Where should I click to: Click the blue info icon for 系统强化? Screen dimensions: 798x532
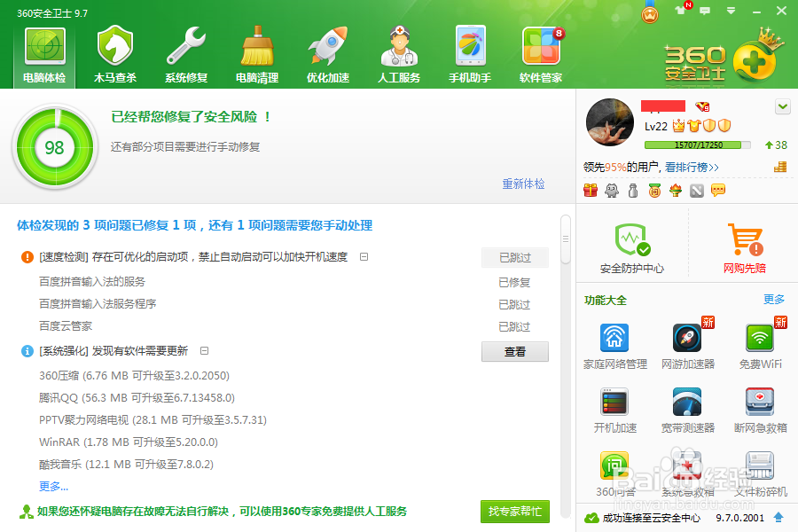(27, 351)
